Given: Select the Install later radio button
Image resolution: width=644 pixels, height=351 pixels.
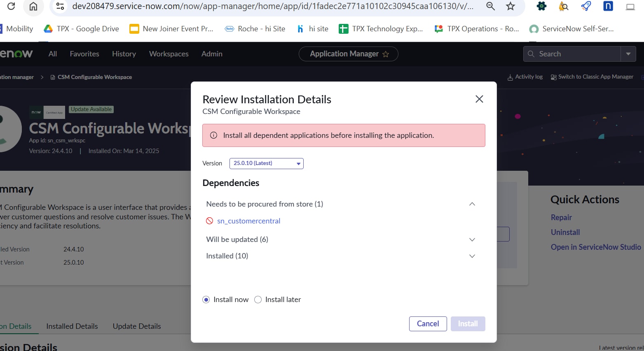Looking at the screenshot, I should point(258,300).
